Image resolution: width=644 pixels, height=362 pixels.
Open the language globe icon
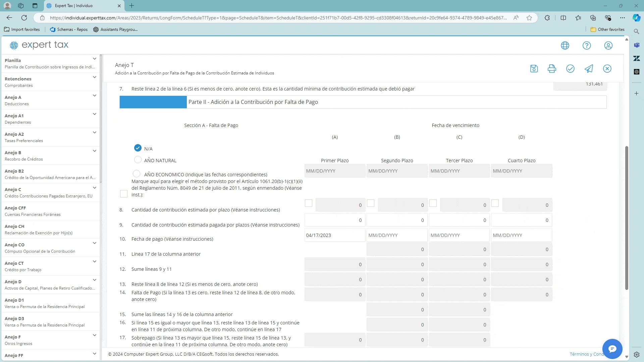[x=565, y=46]
